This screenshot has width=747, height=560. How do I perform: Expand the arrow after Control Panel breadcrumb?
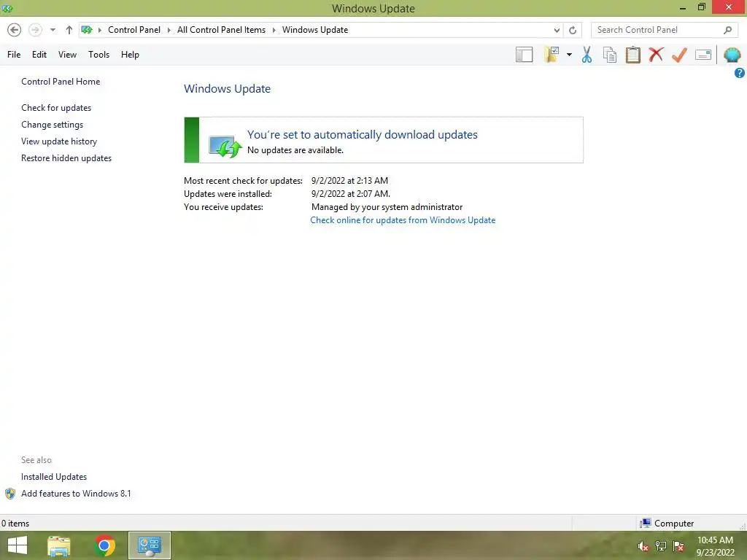click(x=169, y=30)
